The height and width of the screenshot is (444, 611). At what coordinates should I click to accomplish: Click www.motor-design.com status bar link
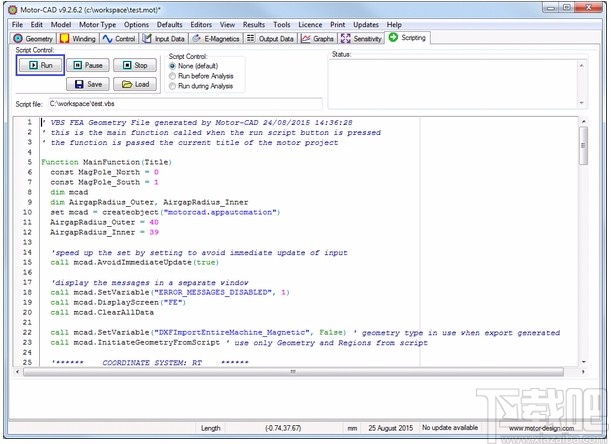click(x=541, y=428)
